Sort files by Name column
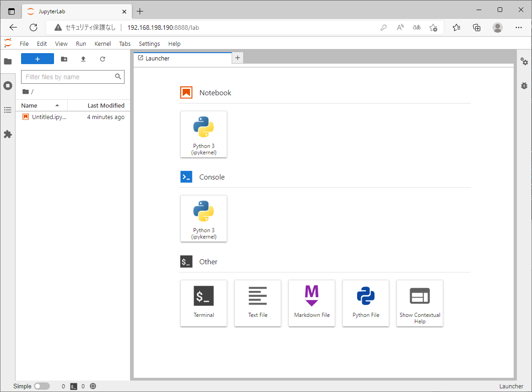This screenshot has height=392, width=532. (x=41, y=105)
